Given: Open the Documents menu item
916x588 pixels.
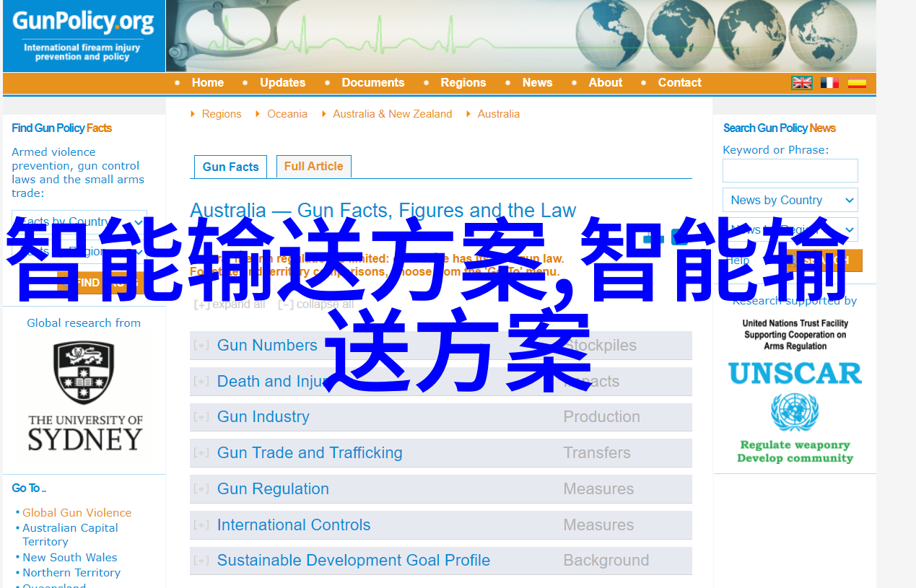Looking at the screenshot, I should pyautogui.click(x=373, y=83).
